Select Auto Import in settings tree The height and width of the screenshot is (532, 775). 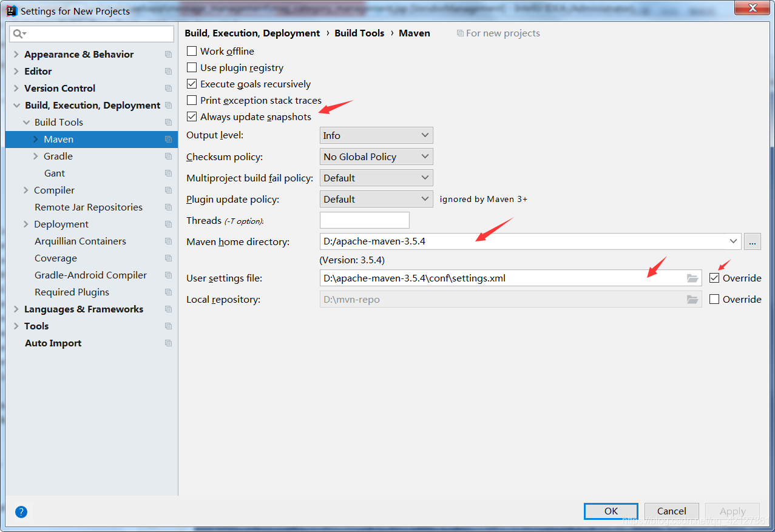[x=53, y=343]
